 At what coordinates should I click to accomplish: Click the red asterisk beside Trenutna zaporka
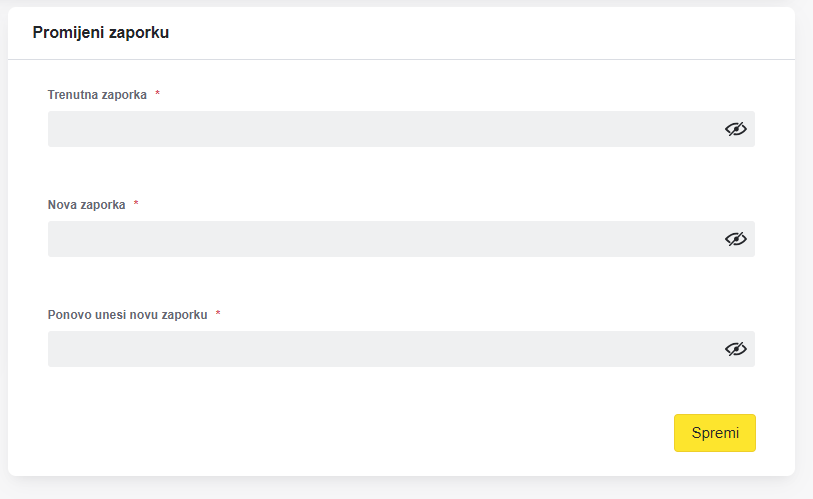(x=158, y=93)
